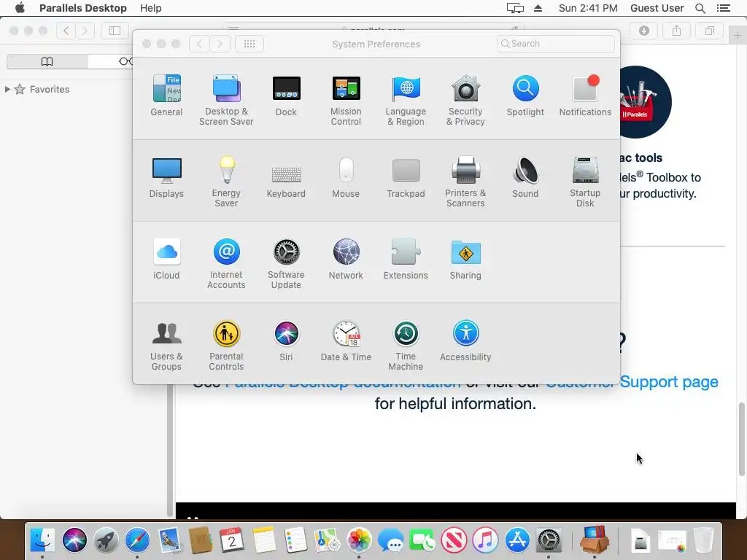747x560 pixels.
Task: Open the General preferences pane
Action: pos(166,96)
